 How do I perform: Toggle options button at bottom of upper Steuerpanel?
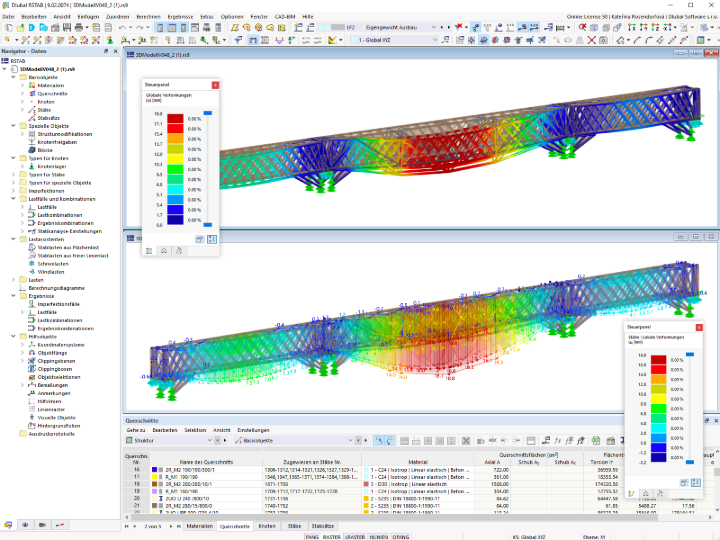212,239
